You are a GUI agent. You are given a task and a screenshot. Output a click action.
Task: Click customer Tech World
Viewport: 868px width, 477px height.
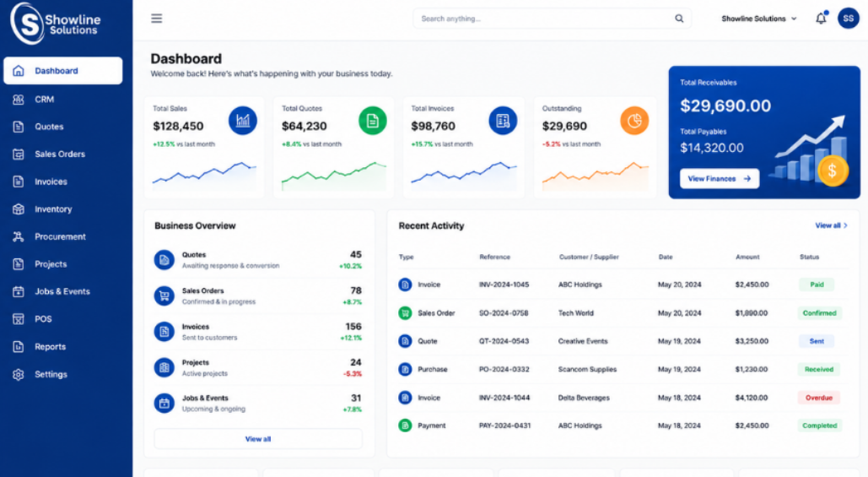pos(575,313)
